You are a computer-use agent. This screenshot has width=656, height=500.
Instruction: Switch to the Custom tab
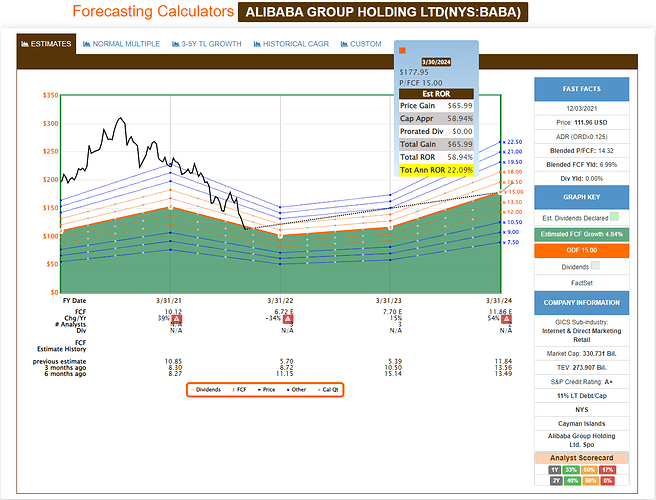361,44
